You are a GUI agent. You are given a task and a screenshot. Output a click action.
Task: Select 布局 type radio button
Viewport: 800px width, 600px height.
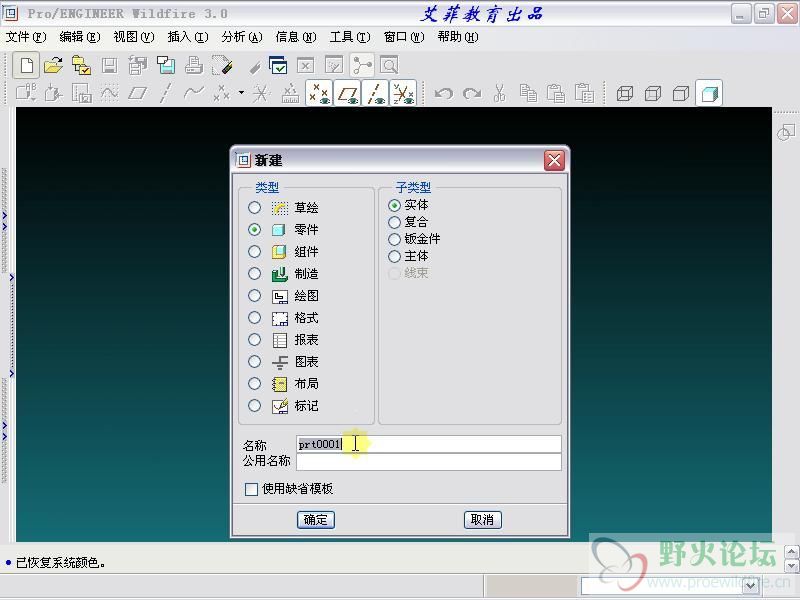[254, 384]
